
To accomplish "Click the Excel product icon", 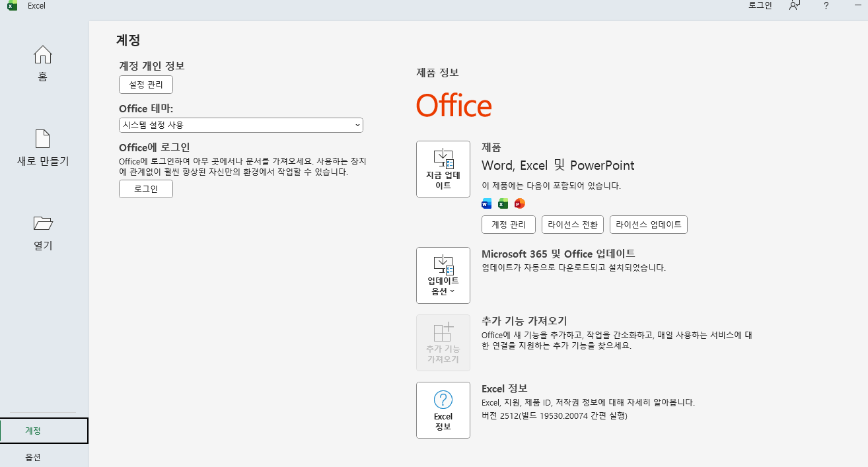I will click(503, 203).
